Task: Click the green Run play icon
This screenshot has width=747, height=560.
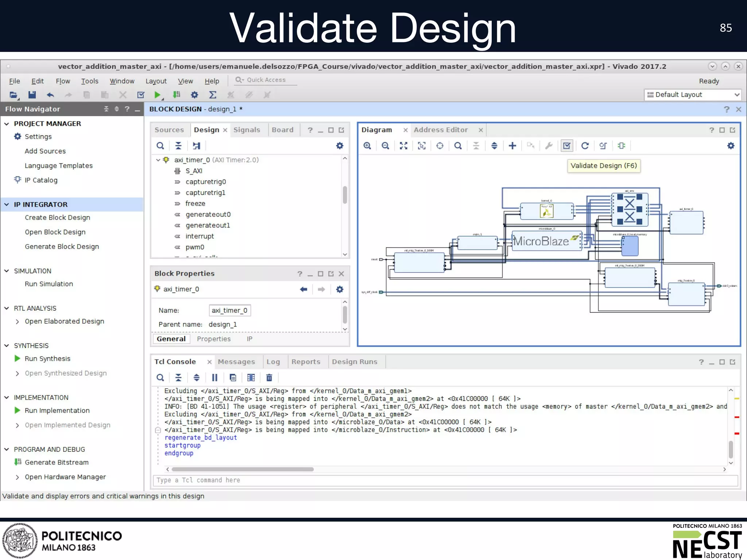Action: click(158, 95)
